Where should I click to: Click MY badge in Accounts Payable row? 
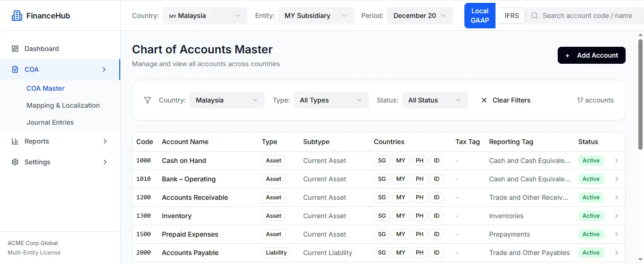click(401, 253)
